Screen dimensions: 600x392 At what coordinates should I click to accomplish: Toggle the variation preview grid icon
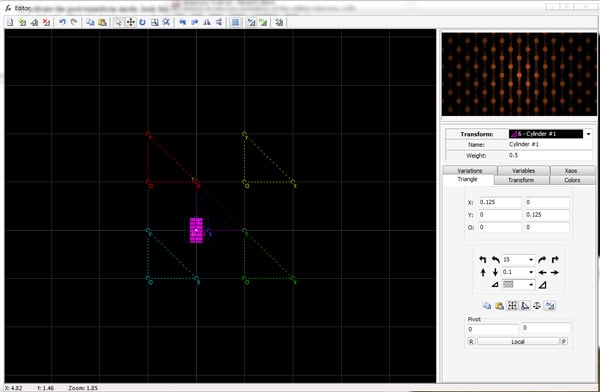pyautogui.click(x=235, y=22)
